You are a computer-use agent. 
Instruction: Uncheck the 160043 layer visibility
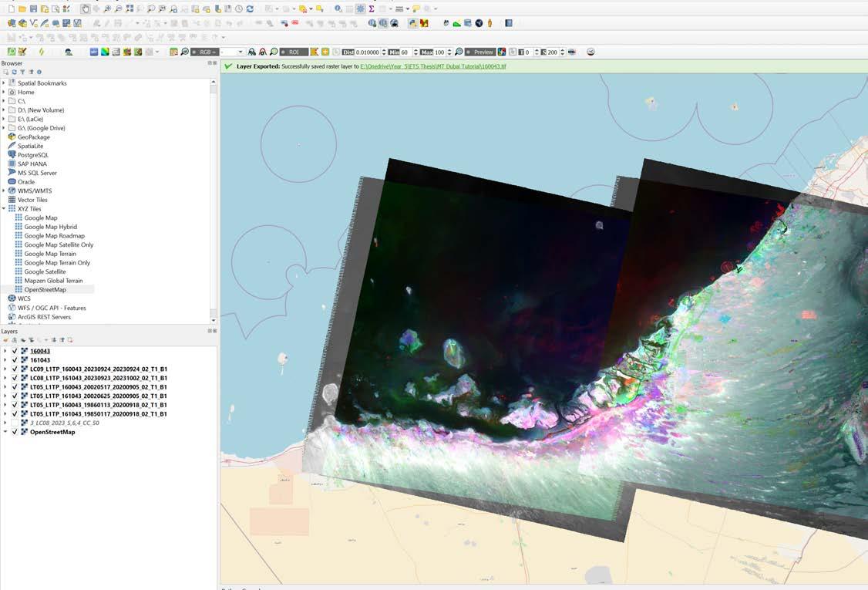(x=15, y=351)
